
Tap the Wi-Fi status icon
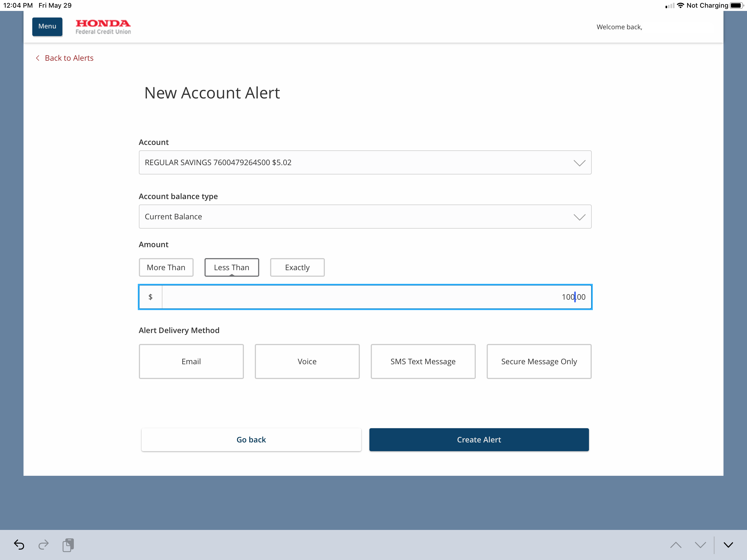(681, 5)
